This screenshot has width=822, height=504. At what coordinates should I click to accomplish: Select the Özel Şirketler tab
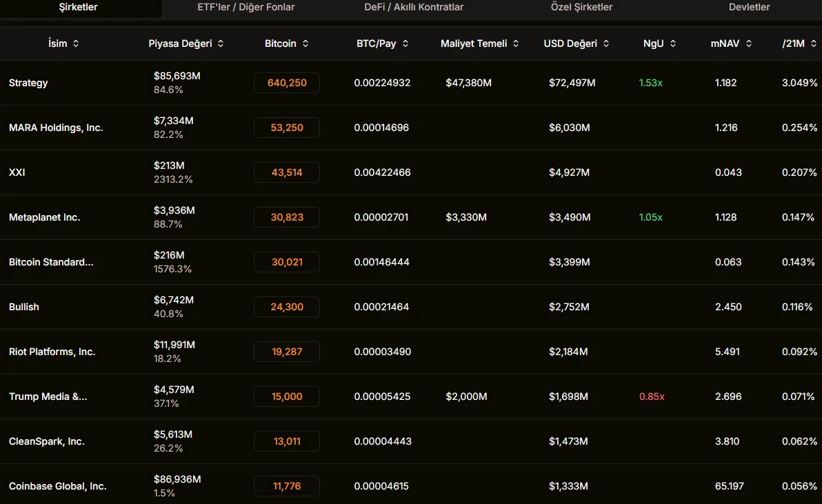[581, 8]
